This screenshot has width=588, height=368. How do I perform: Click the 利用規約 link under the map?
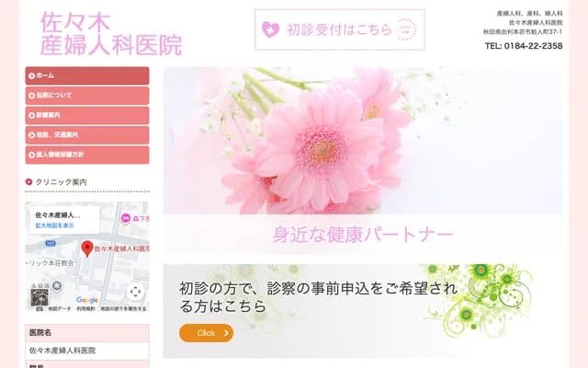tap(85, 309)
